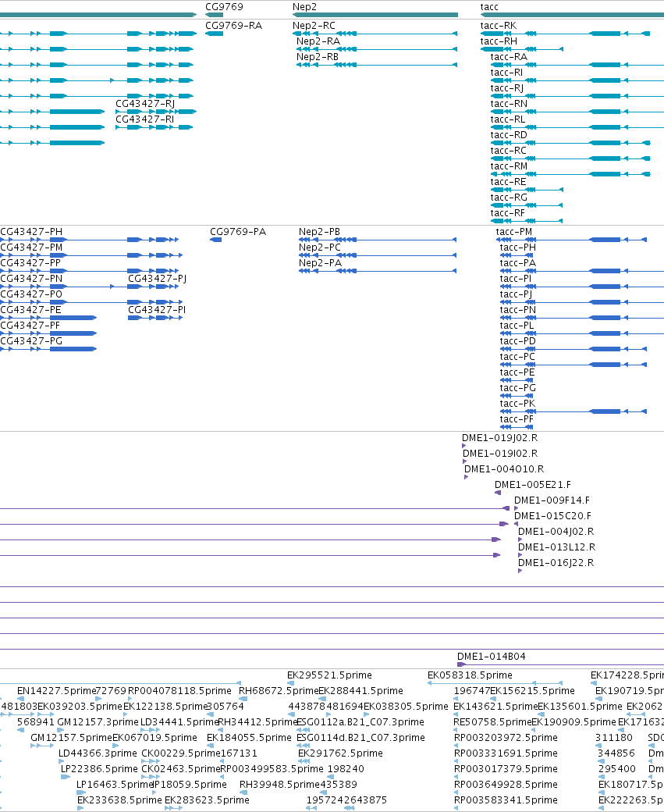This screenshot has height=812, width=664.
Task: Click clone label DME1-004J02.R
Action: tap(556, 531)
